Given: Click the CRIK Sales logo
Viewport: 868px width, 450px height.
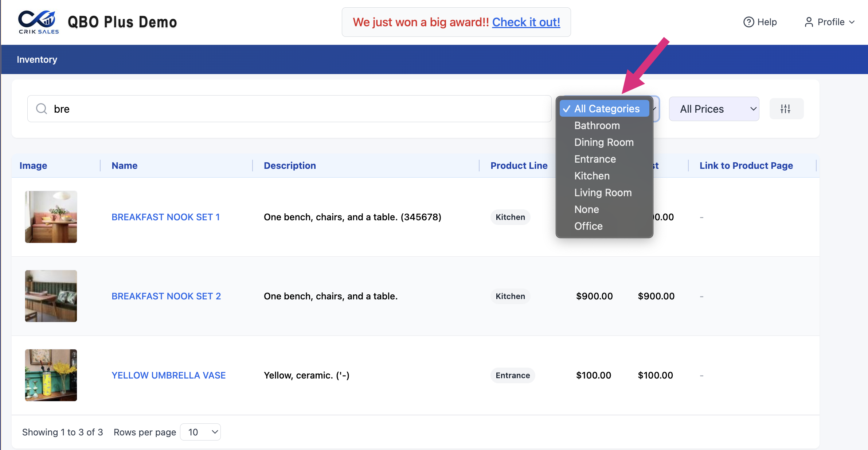Looking at the screenshot, I should pyautogui.click(x=38, y=22).
